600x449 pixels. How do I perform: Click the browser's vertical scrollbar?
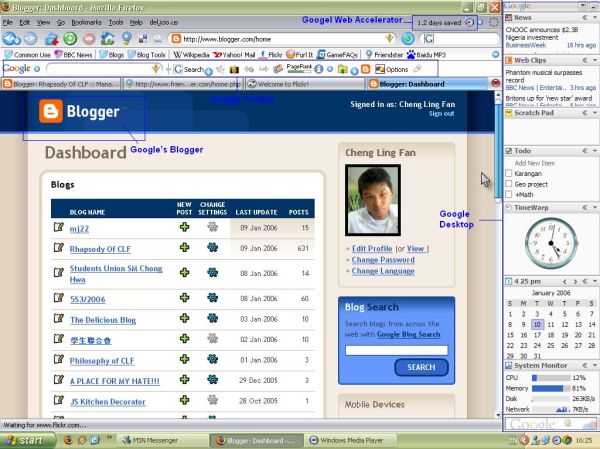click(498, 250)
